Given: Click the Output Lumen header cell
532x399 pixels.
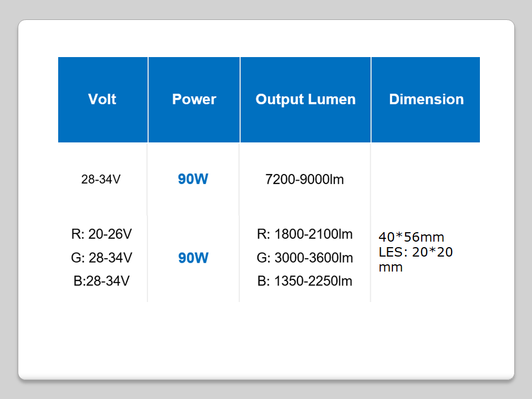Looking at the screenshot, I should [x=305, y=99].
